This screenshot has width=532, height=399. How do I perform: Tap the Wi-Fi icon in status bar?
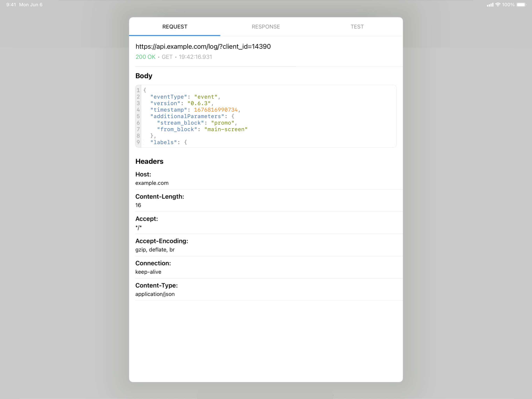(498, 4)
